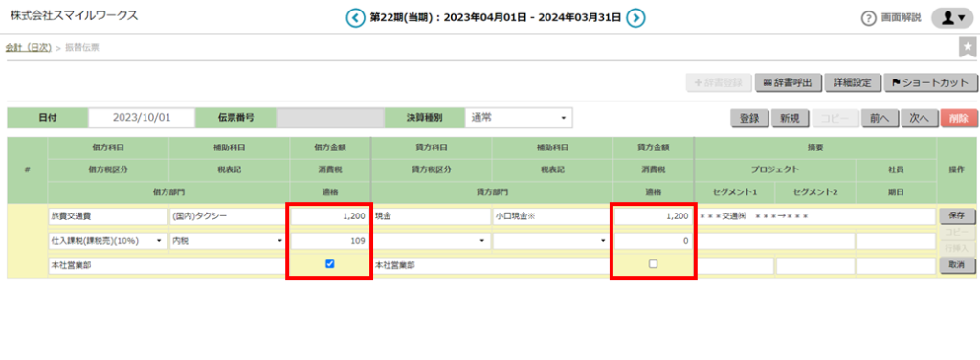Cancel the row with 取消
Screen dimensions: 980x360
957,265
